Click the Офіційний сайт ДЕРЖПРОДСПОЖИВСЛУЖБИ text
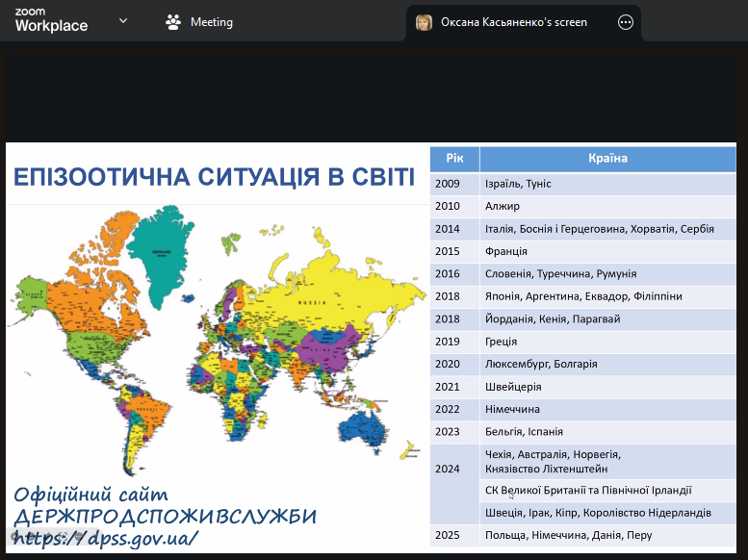Screen dimensions: 748x560 tap(164, 505)
